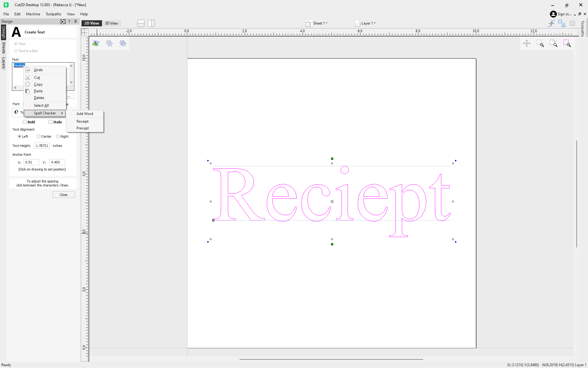Zoom to the selected vectors
The width and height of the screenshot is (588, 368).
click(x=567, y=43)
